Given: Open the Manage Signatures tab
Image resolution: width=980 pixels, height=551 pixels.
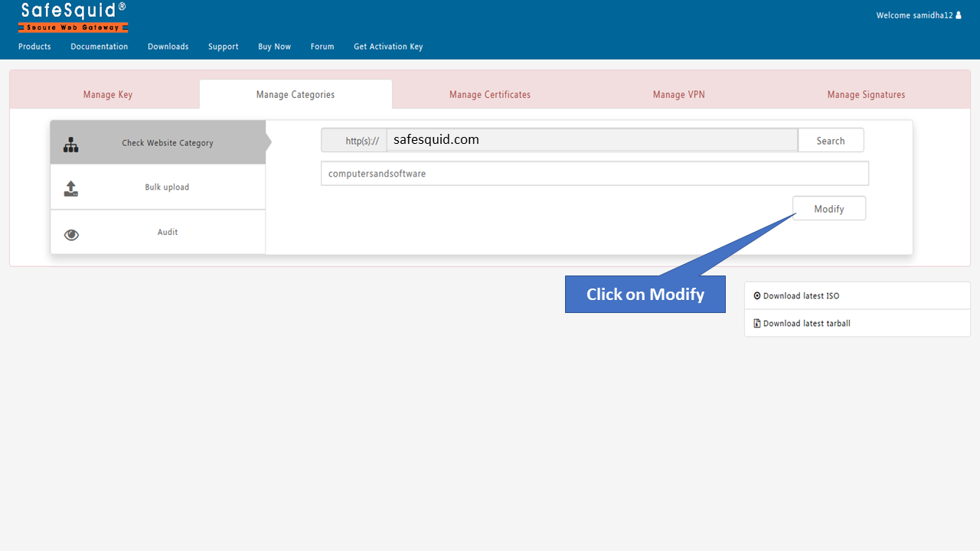Looking at the screenshot, I should (x=866, y=95).
